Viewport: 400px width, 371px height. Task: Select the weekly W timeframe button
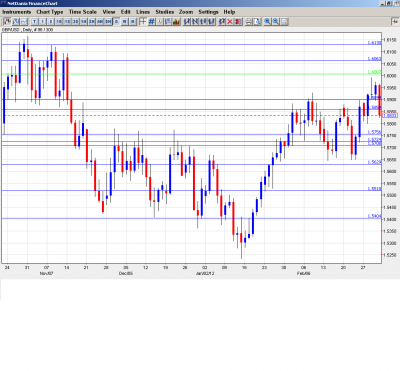tap(124, 22)
